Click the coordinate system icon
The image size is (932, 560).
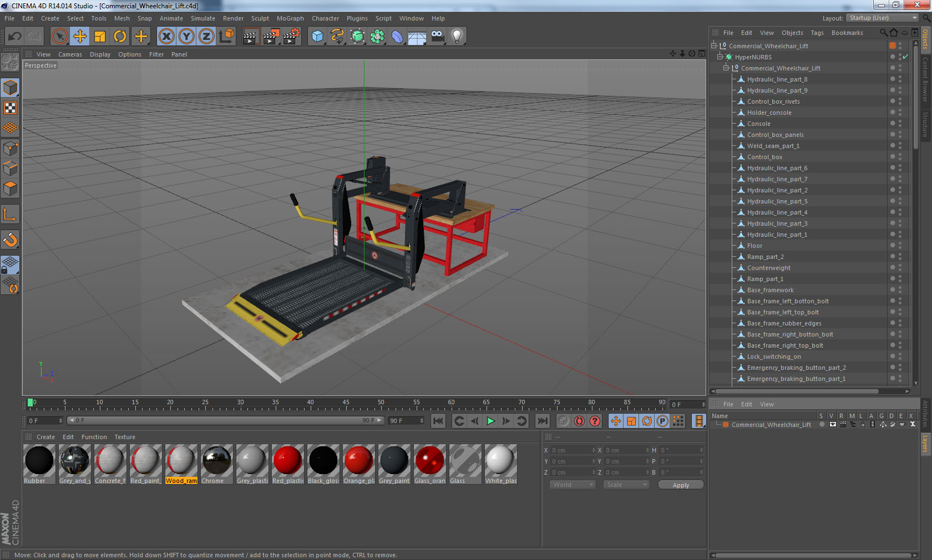(x=226, y=37)
